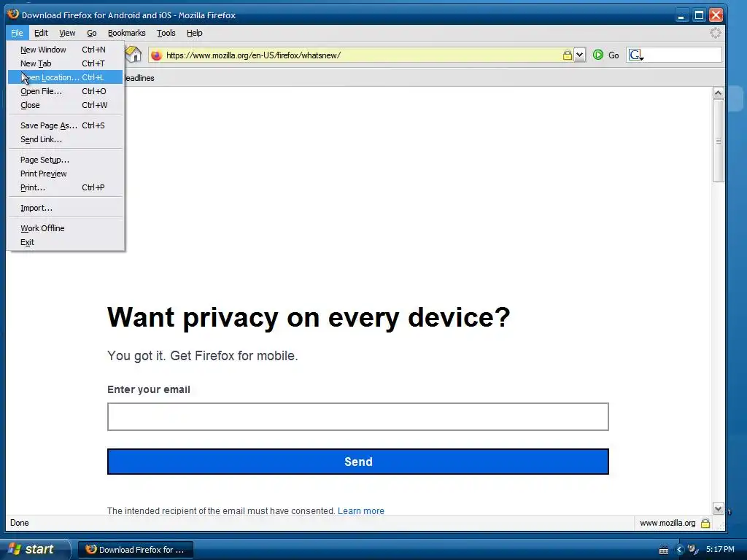This screenshot has height=560, width=747.
Task: Open the Help menu
Action: 194,33
